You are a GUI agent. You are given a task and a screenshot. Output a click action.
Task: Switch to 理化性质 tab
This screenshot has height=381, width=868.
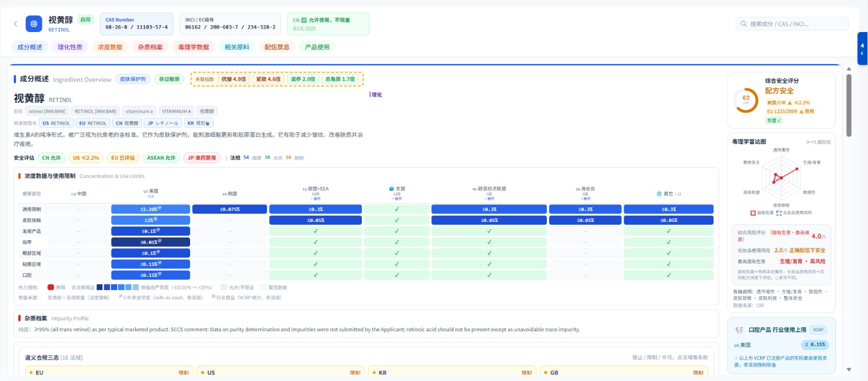(70, 47)
